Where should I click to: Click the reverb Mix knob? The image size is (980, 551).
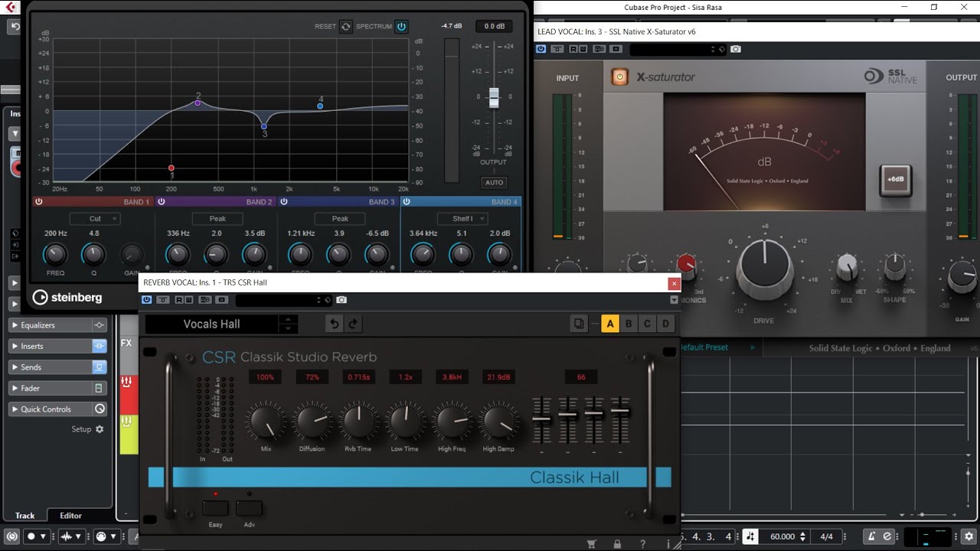(266, 422)
